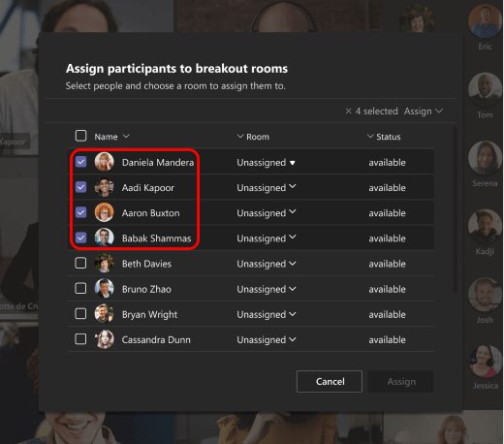This screenshot has width=504, height=444.
Task: Open Beth Davies's Unassigned room dropdown
Action: [x=266, y=264]
